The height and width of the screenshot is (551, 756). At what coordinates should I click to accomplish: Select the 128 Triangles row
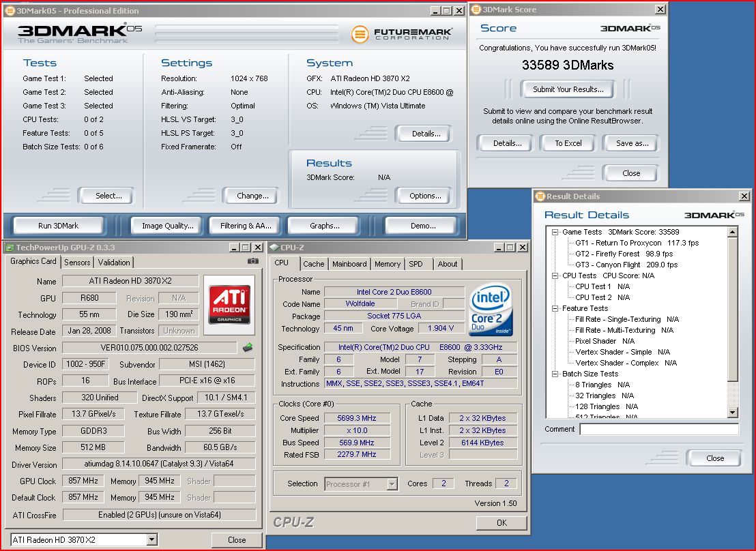pyautogui.click(x=606, y=407)
